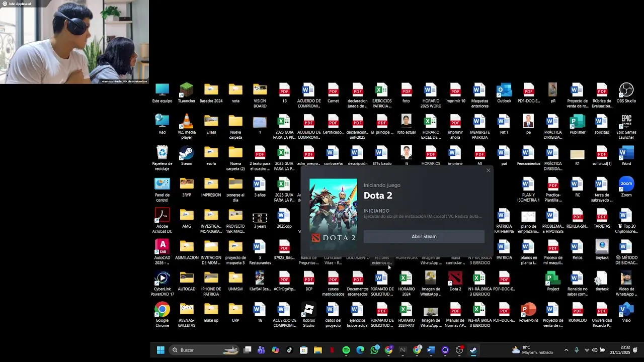The width and height of the screenshot is (644, 362).
Task: Open the Outlook desktop shortcut
Action: tap(504, 93)
